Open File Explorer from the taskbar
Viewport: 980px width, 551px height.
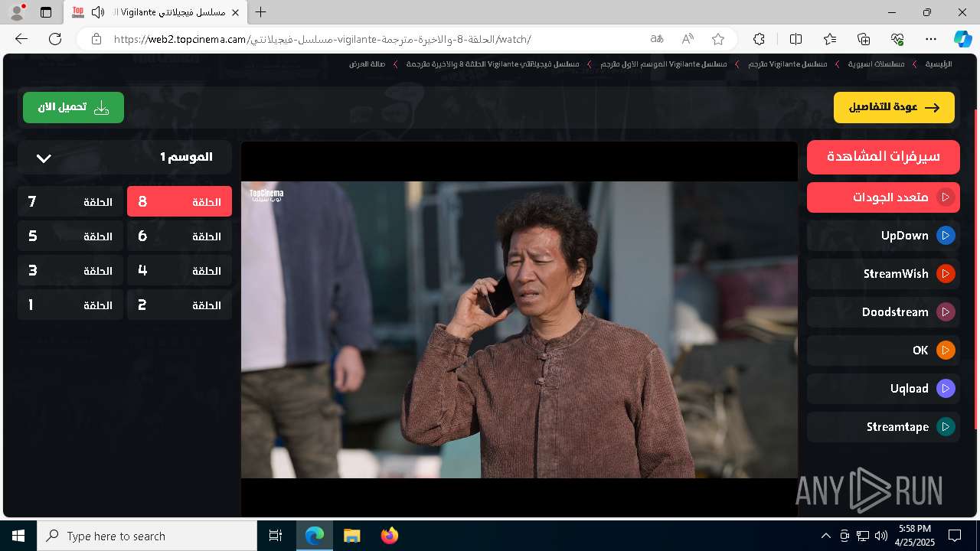pos(351,536)
